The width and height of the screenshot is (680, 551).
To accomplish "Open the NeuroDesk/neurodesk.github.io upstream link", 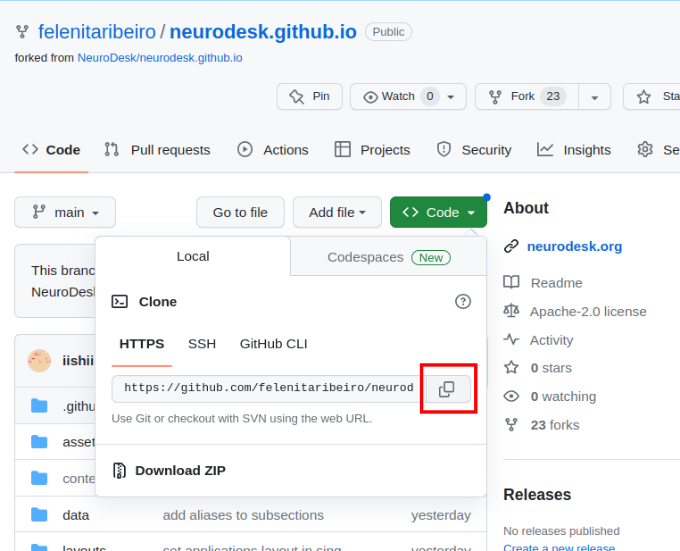I will coord(159,58).
